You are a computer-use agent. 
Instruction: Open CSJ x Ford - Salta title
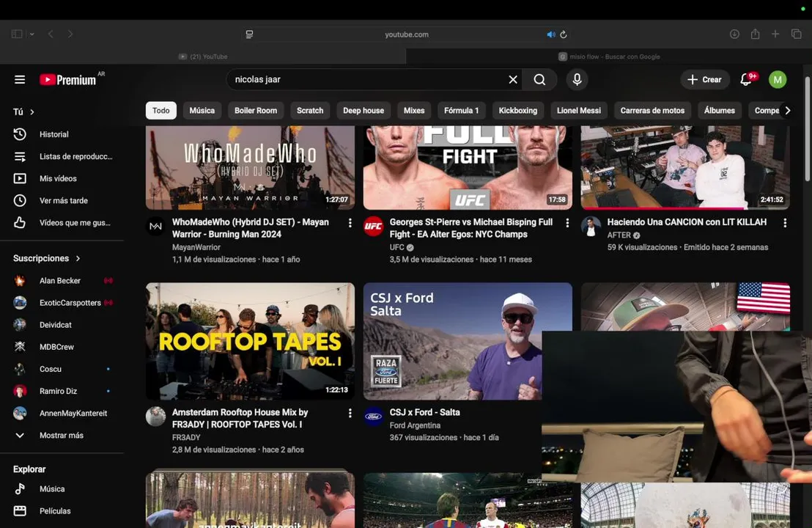tap(424, 412)
